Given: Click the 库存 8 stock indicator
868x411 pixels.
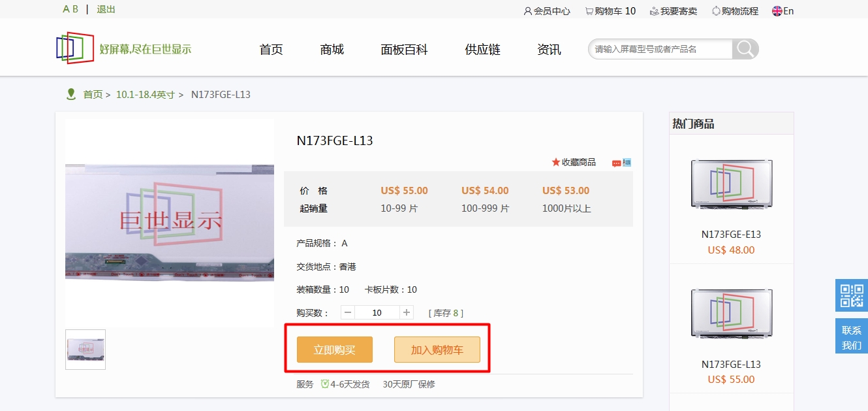Looking at the screenshot, I should click(x=446, y=313).
